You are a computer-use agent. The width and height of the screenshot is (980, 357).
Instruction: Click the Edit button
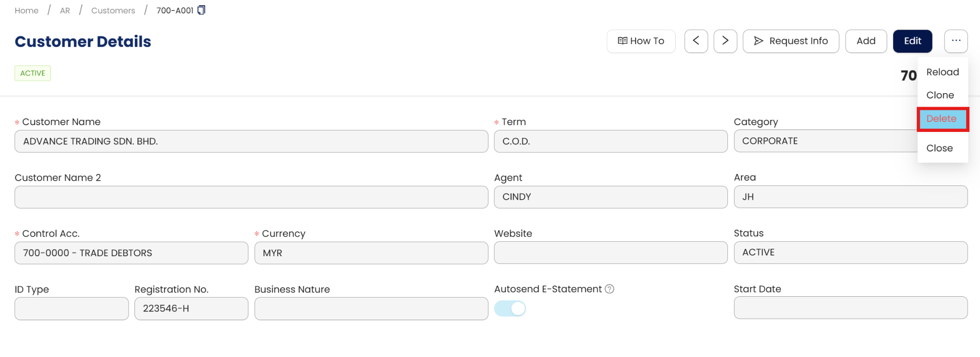(912, 41)
